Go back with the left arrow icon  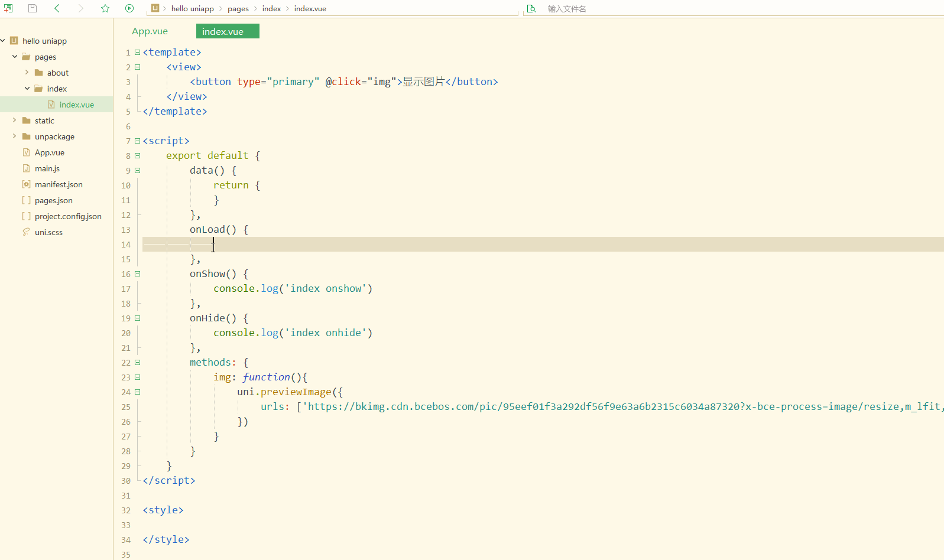(57, 8)
